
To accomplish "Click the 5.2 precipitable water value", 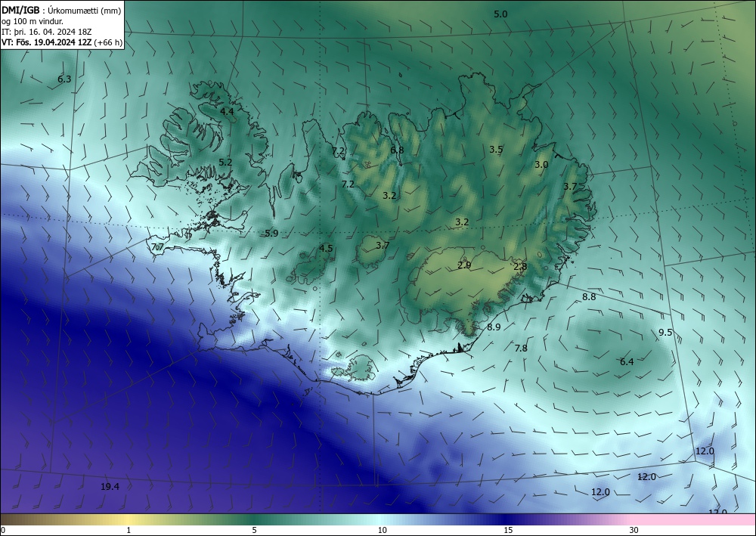I will pos(225,162).
